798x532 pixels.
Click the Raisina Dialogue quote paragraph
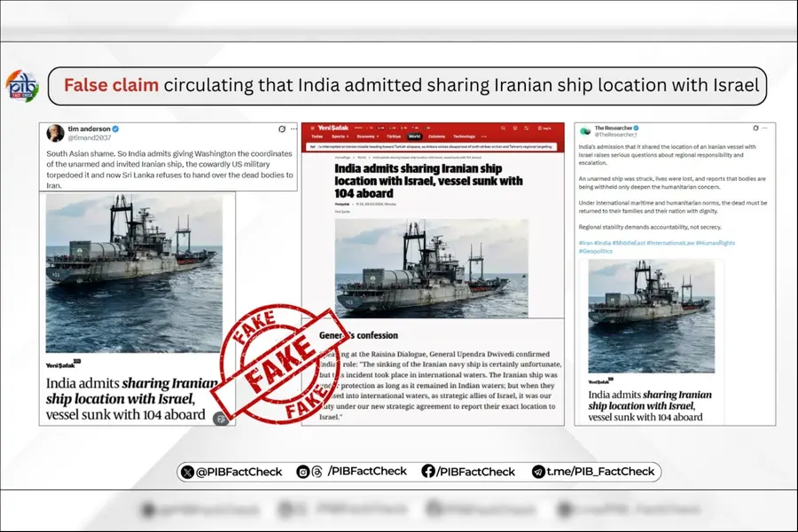pos(440,386)
